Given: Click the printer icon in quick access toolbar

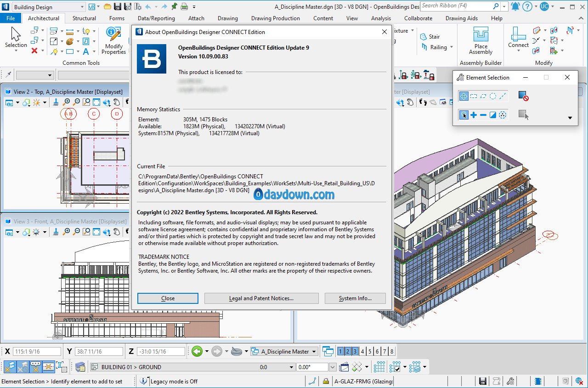Looking at the screenshot, I should coord(184,6).
